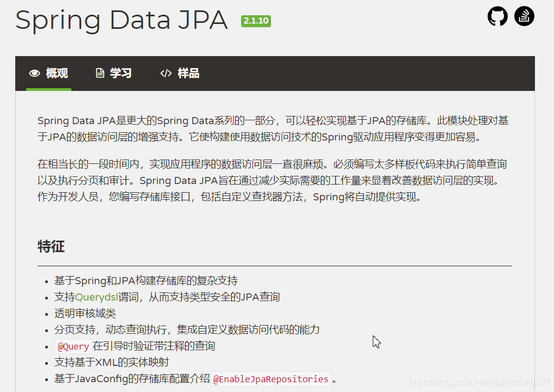The image size is (554, 392).
Task: Click paragraph starting Spring Data JPA是更大的
Action: tap(273, 128)
